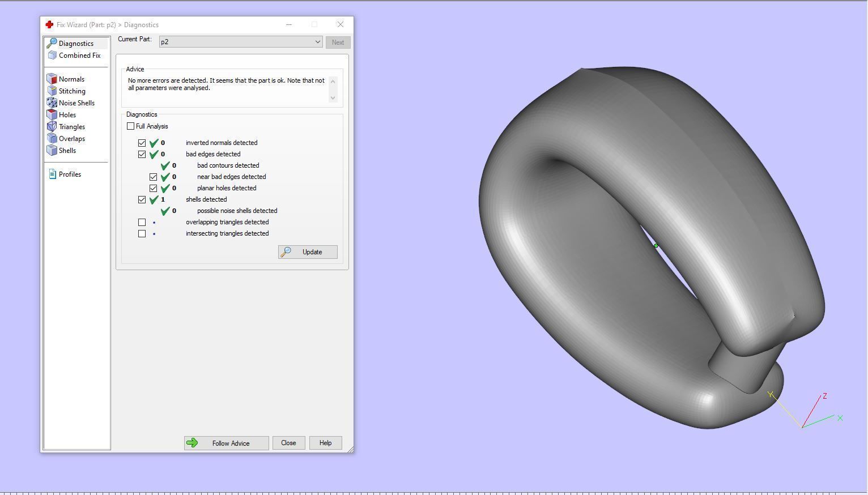Click the Help button
This screenshot has height=495, width=868.
pos(325,443)
